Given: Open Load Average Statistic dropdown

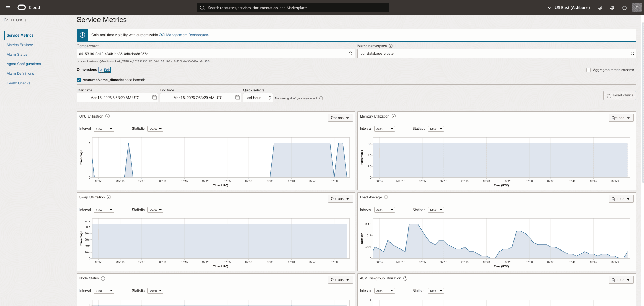Looking at the screenshot, I should (436, 210).
